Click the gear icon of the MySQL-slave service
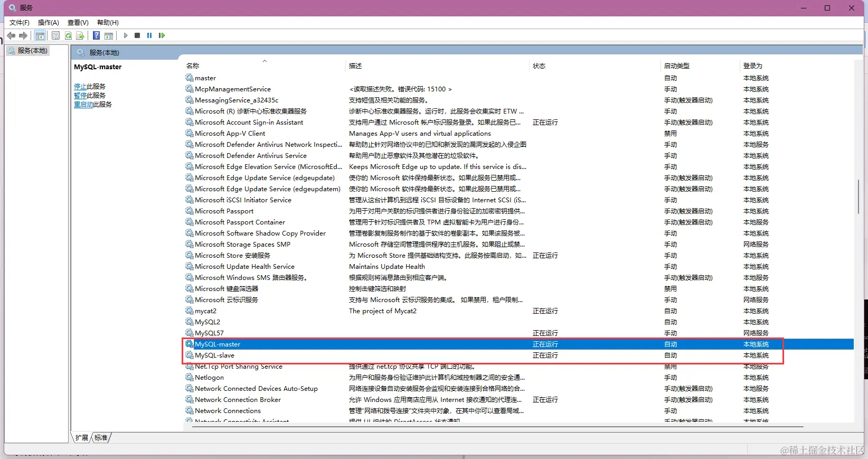The image size is (868, 459). point(190,355)
